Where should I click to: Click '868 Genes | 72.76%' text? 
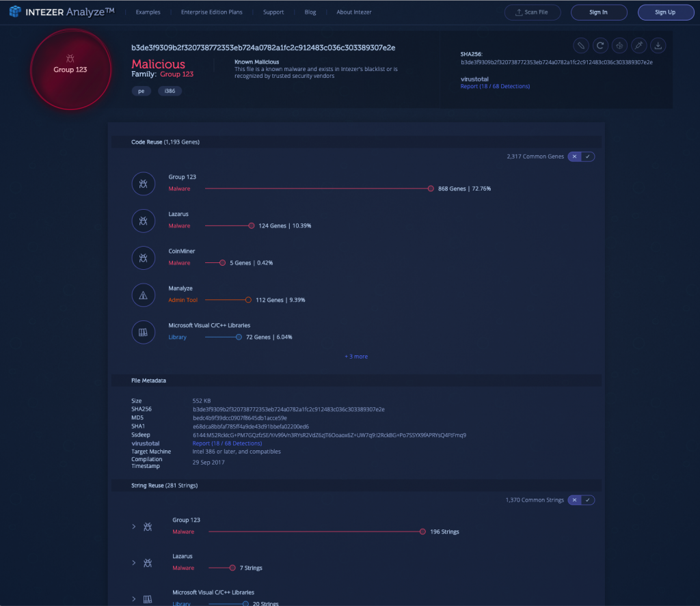coord(464,189)
